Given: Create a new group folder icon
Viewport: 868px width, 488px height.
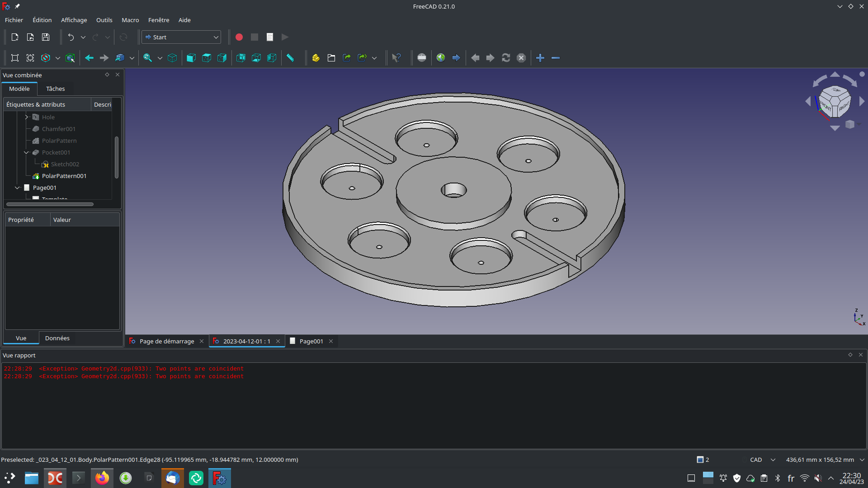Looking at the screenshot, I should coord(331,58).
